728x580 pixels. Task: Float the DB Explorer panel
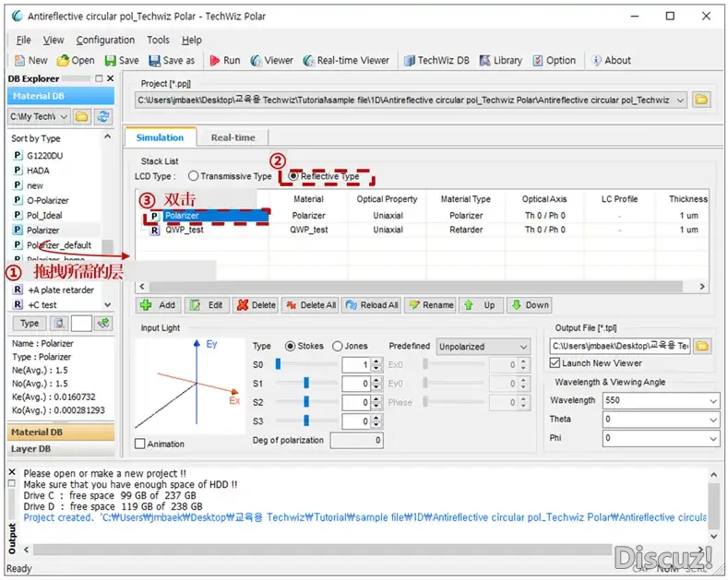tap(99, 78)
